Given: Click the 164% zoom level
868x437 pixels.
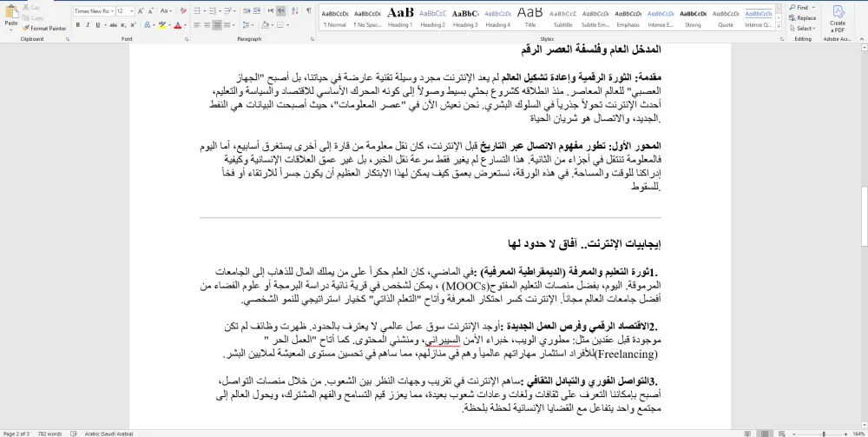Looking at the screenshot, I should point(860,434).
